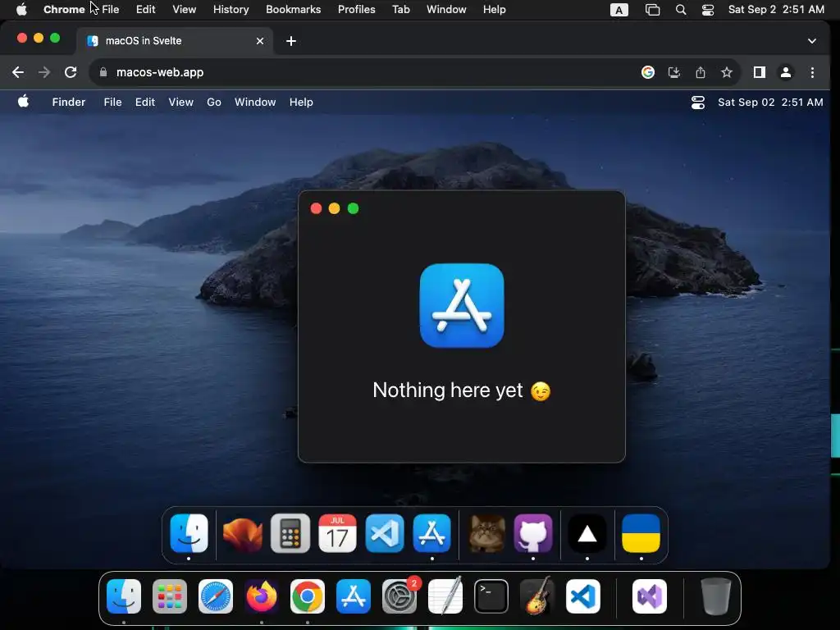Click the large App Store logo in window

(462, 305)
